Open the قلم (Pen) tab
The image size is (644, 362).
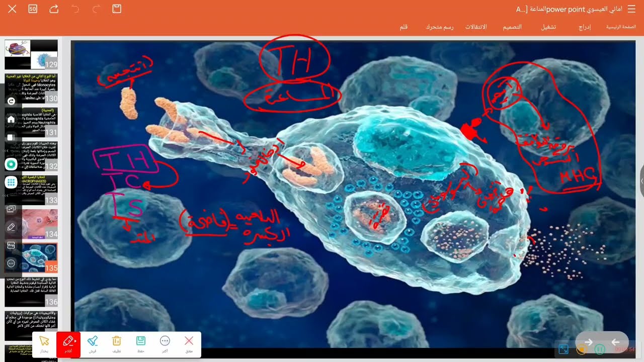pyautogui.click(x=404, y=27)
